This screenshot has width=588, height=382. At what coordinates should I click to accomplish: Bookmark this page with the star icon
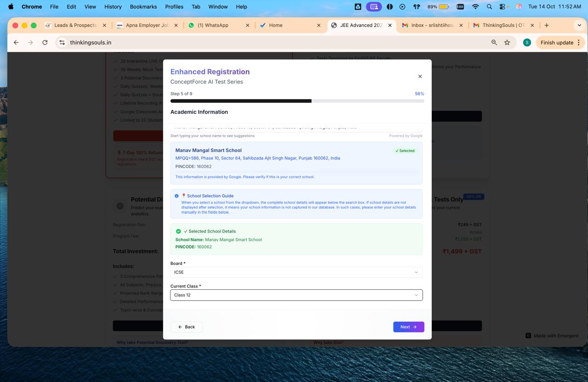pyautogui.click(x=507, y=42)
